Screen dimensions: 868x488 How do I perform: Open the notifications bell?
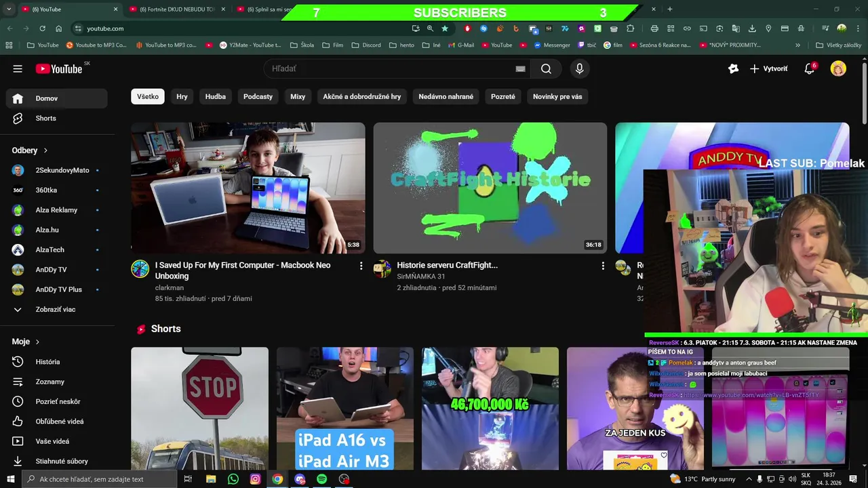[809, 68]
